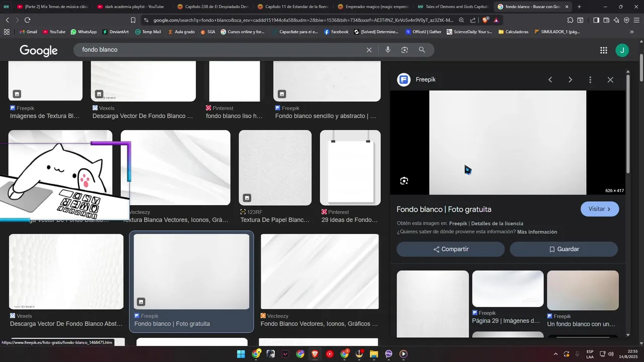This screenshot has height=362, width=644.
Task: Open the 123RF Textura De Papel thumbnail
Action: pos(275,167)
